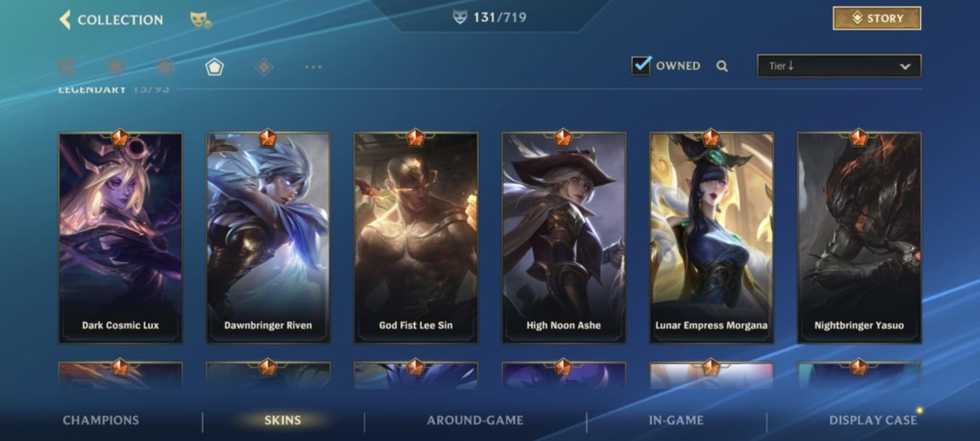The height and width of the screenshot is (441, 980).
Task: Select the Nightbringer Yasuo skin card
Action: coord(859,238)
